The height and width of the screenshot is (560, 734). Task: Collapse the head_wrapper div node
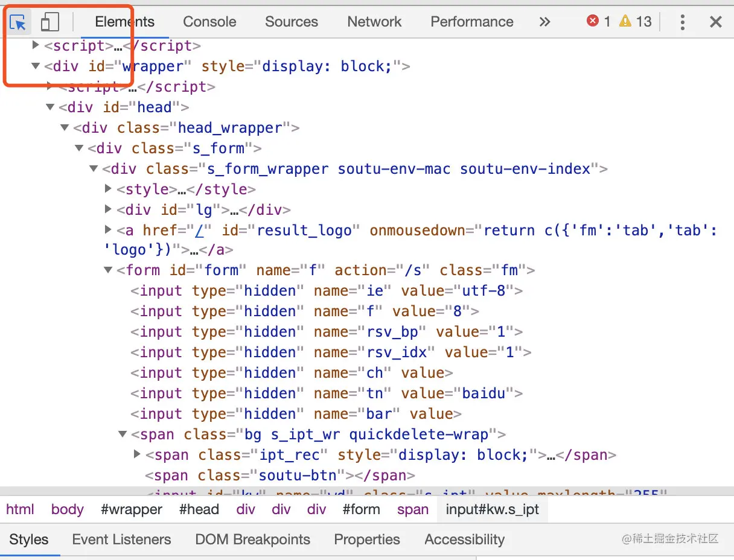[x=65, y=128]
